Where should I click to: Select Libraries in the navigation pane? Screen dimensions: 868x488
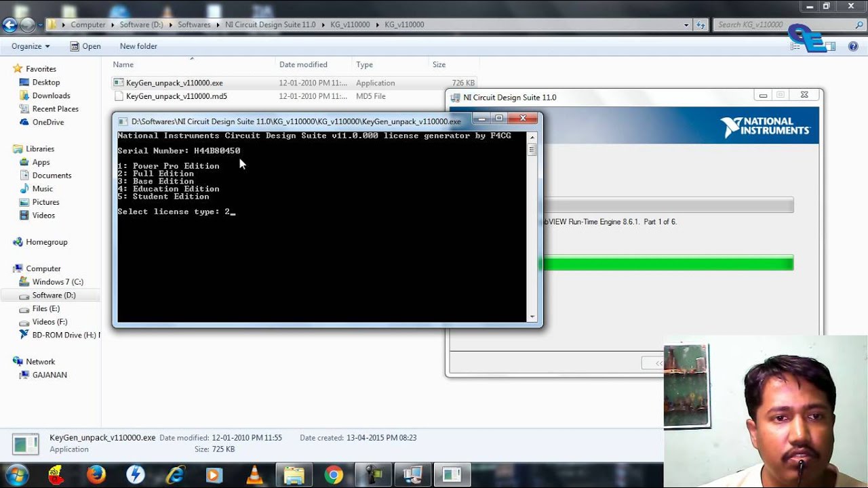tap(40, 149)
